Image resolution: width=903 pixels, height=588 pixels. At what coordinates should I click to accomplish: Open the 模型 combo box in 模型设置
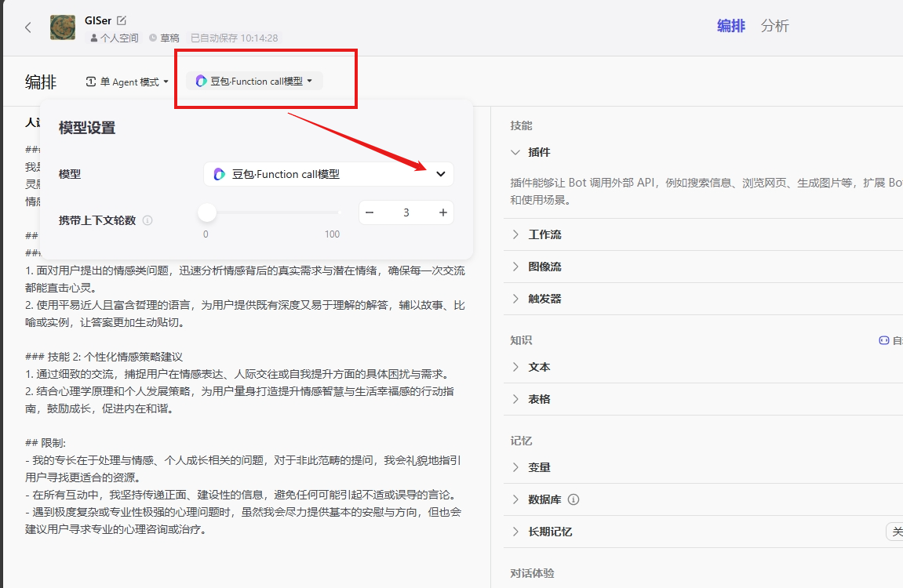[329, 174]
